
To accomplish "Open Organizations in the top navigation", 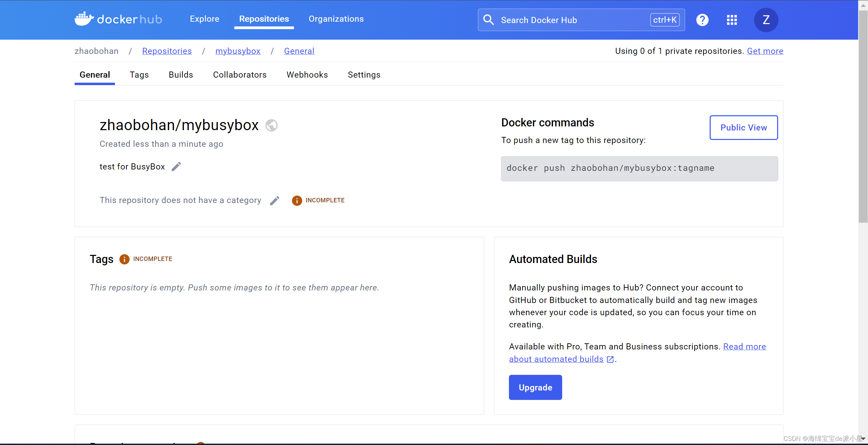I will (336, 19).
